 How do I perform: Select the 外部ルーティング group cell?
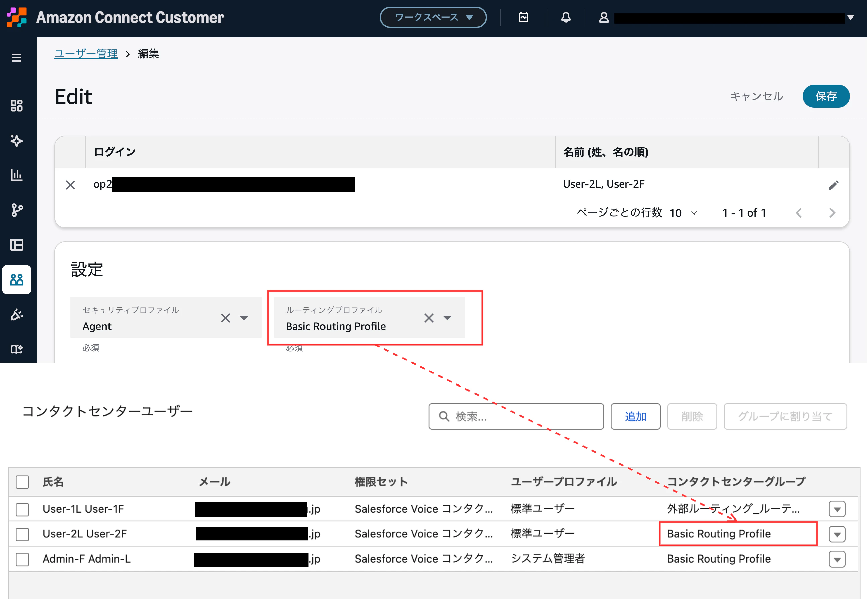tap(733, 509)
